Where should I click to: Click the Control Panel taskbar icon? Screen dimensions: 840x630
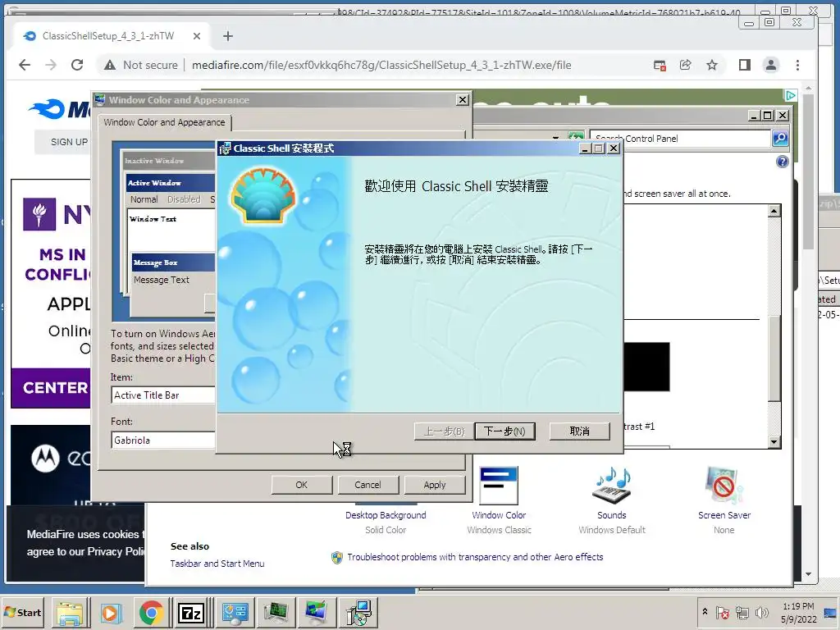[x=235, y=614]
